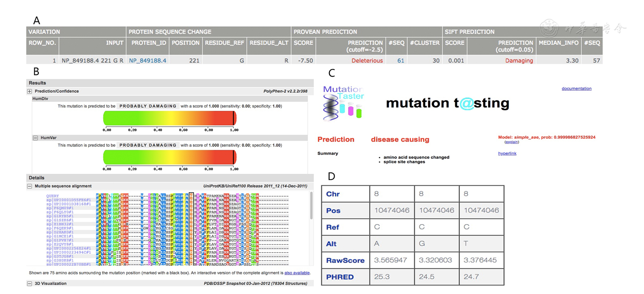Click the HumVar score color bar

(170, 157)
